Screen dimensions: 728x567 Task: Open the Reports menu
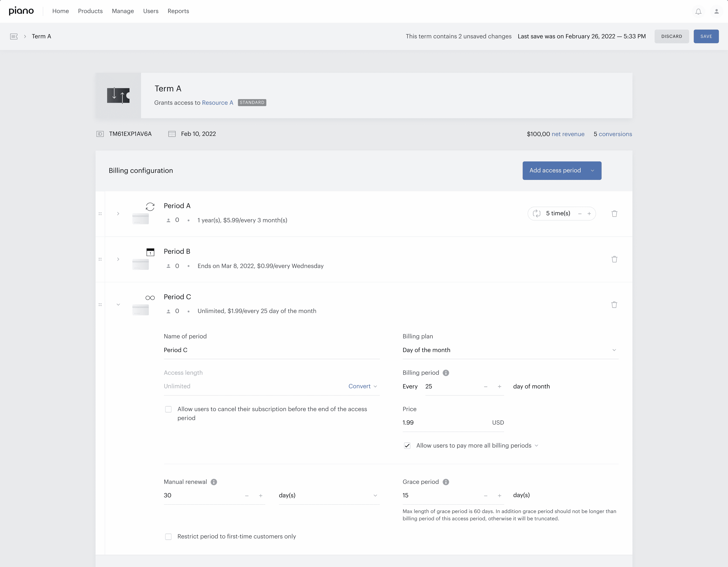pos(178,11)
